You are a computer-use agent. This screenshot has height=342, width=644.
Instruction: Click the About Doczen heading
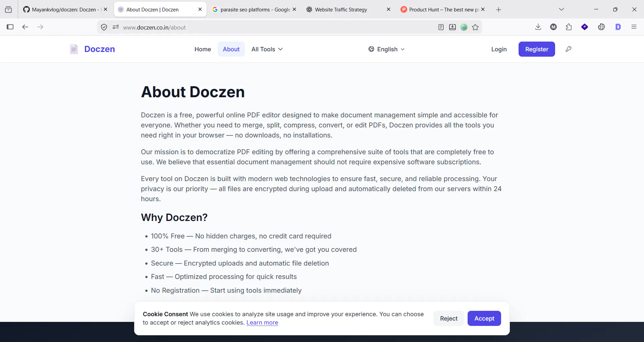tap(193, 92)
